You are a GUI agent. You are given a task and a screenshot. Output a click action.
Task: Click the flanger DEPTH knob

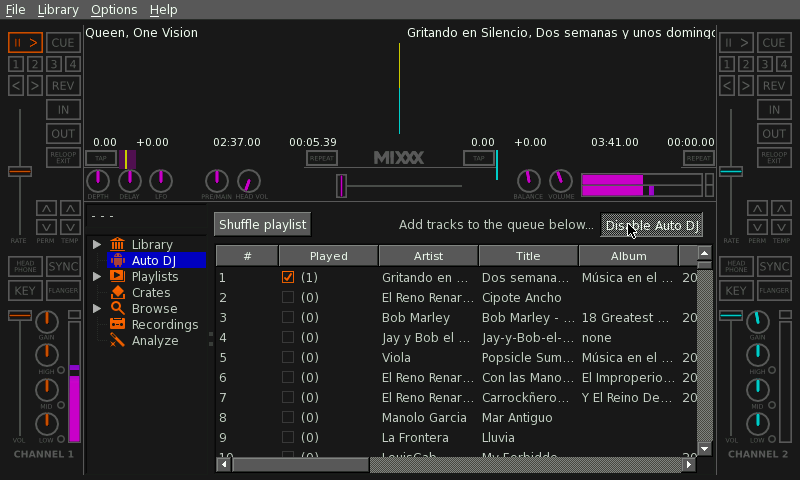pos(98,181)
